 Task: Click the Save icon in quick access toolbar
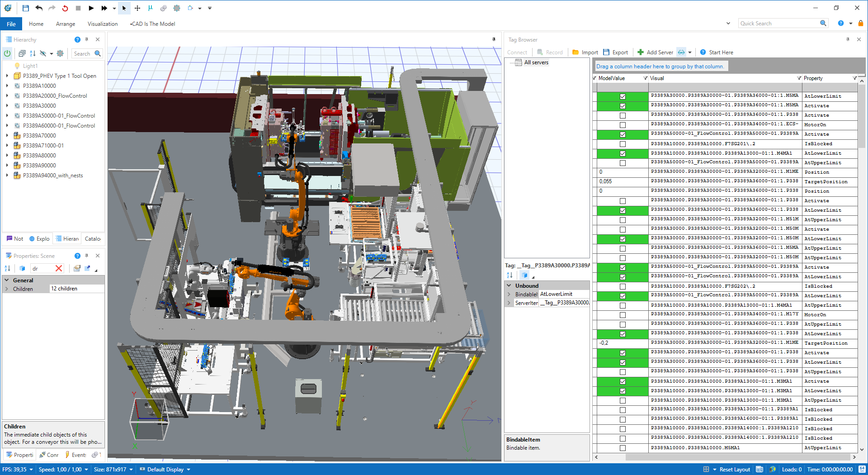[x=26, y=8]
